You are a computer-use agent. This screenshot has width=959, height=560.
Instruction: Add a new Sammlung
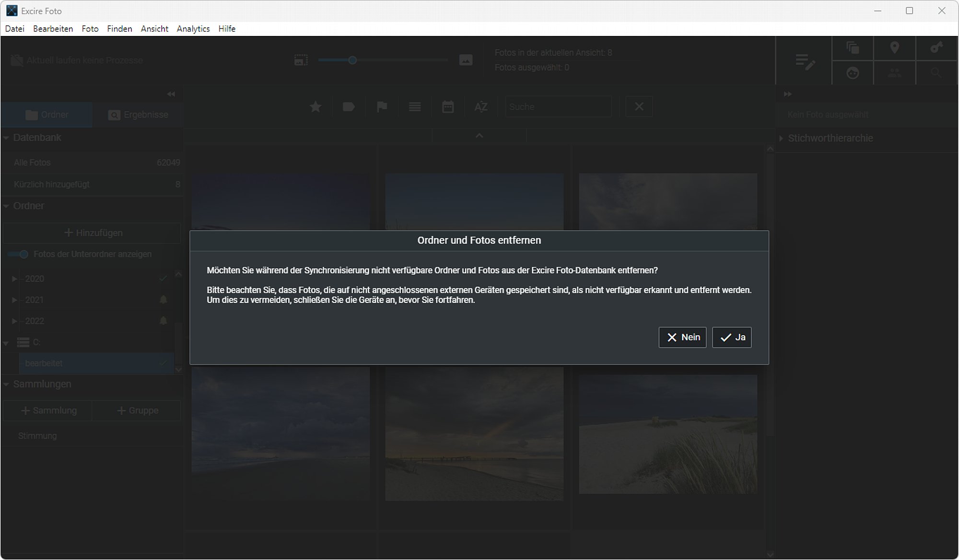48,411
